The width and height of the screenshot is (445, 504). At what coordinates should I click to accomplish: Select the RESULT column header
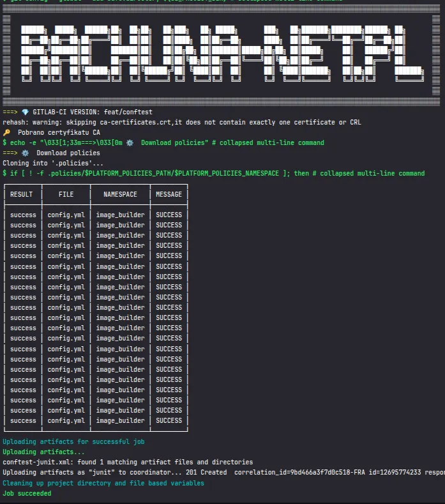[x=22, y=194]
